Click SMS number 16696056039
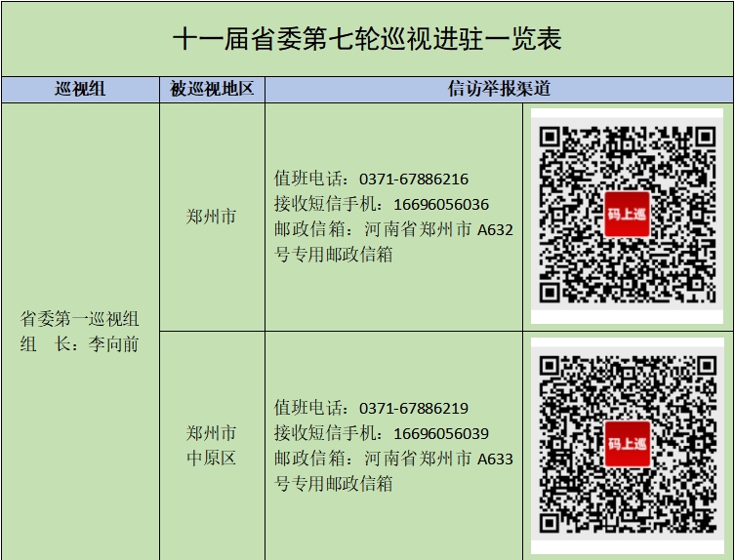735x560 pixels. tap(441, 433)
